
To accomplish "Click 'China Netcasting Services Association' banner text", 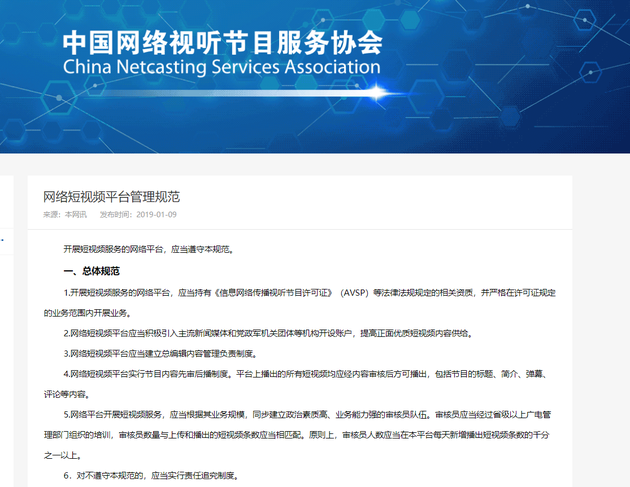I will pos(222,67).
